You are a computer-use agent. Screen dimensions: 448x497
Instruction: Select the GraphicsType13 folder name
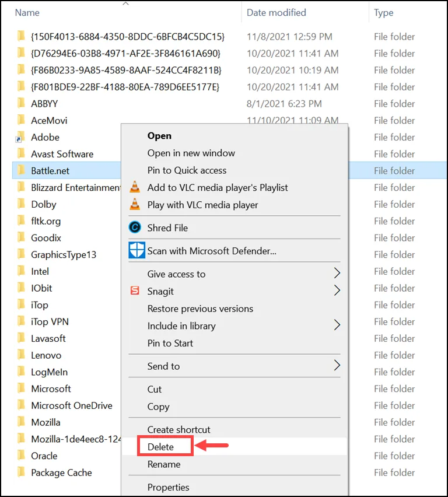(x=64, y=254)
